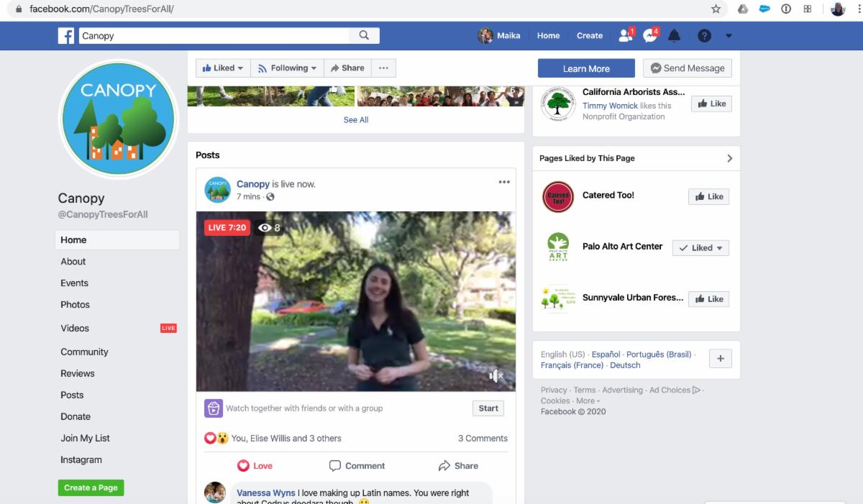Click the browser address bar URL
The width and height of the screenshot is (863, 504).
point(101,9)
